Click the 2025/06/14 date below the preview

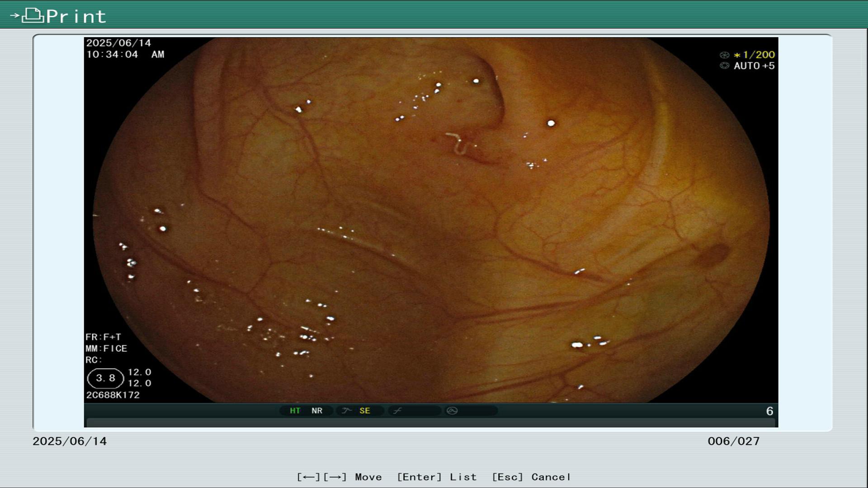coord(70,441)
